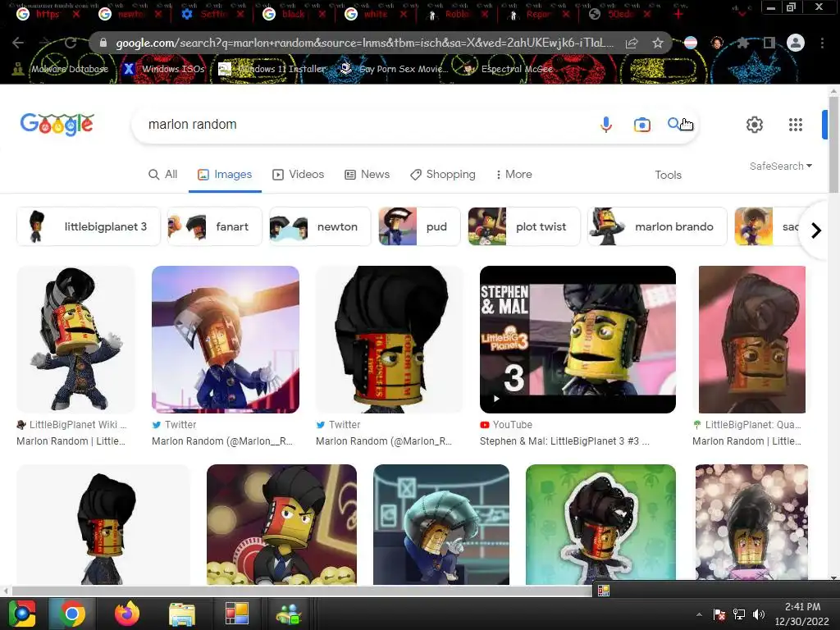Image resolution: width=840 pixels, height=630 pixels.
Task: Expand the More search categories menu
Action: tap(514, 175)
